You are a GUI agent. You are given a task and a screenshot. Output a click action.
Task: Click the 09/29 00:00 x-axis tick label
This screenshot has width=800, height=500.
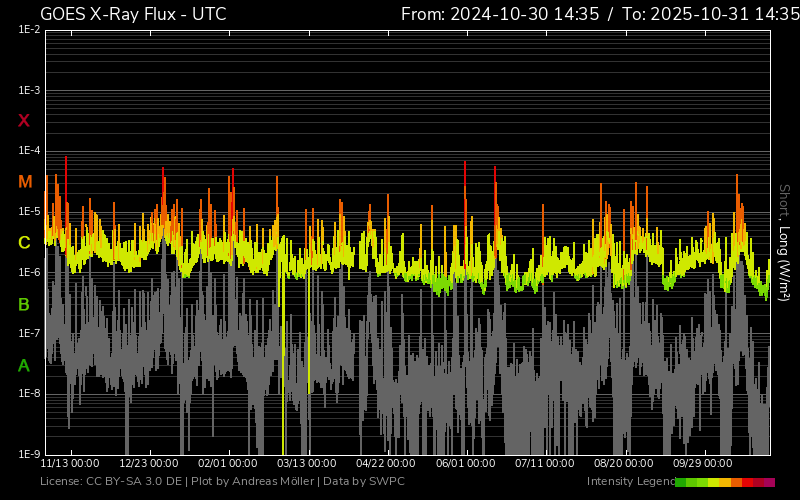(x=702, y=464)
